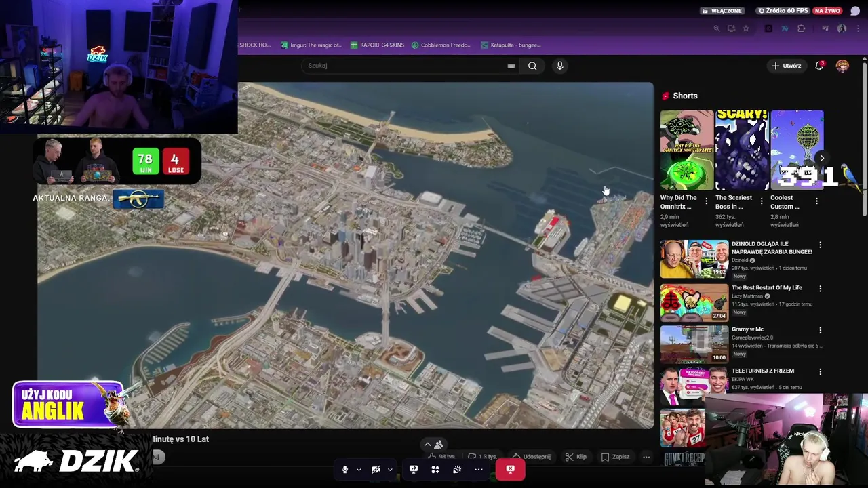868x488 pixels.
Task: Click the Utwórz create button
Action: (x=786, y=66)
